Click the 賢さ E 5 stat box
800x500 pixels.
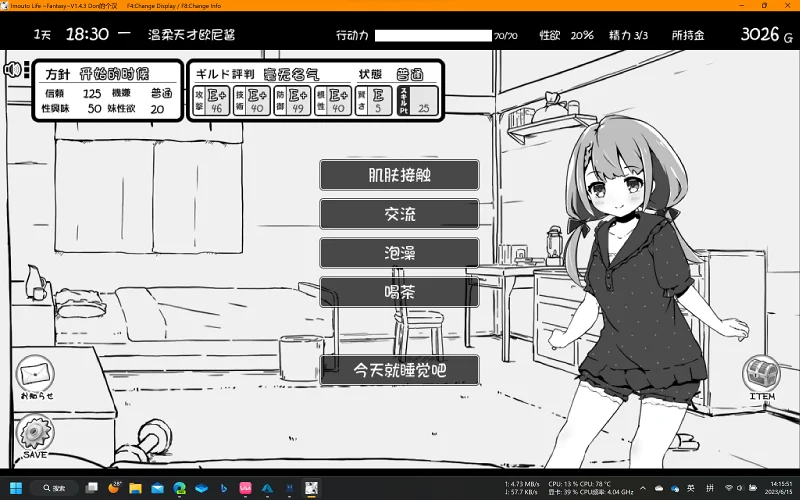373,101
